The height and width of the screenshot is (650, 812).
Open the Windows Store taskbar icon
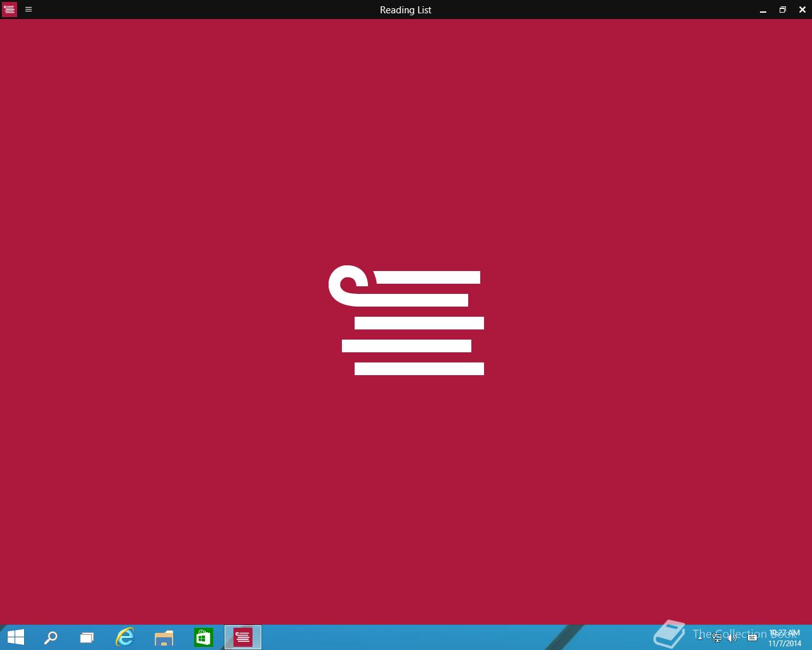click(204, 637)
